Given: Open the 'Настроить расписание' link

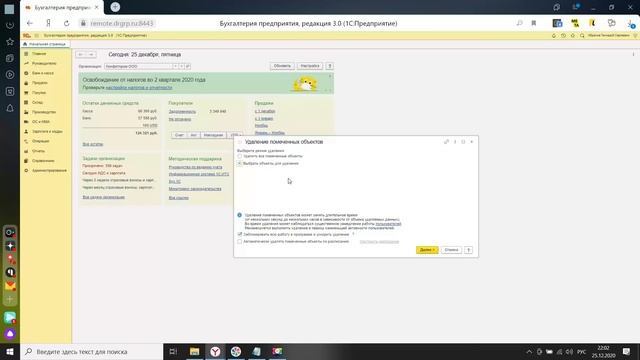Looking at the screenshot, I should coord(379,242).
